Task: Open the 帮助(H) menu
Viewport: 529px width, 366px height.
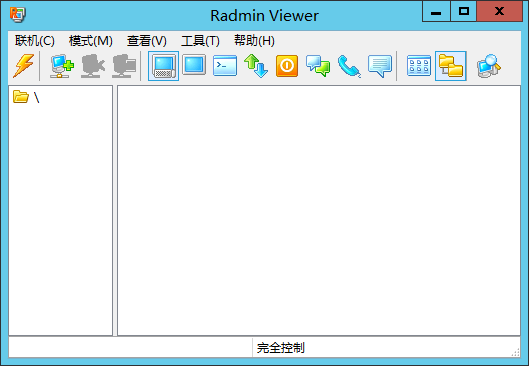Action: coord(254,41)
